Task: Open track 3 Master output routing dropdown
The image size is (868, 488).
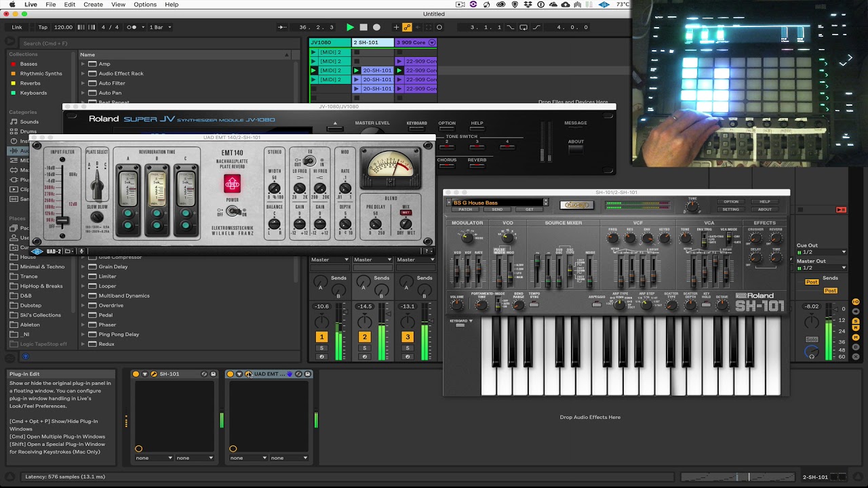Action: coord(415,260)
